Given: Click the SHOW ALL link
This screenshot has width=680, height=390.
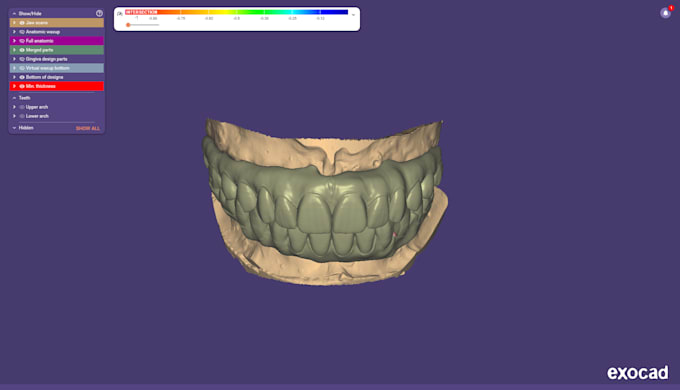Looking at the screenshot, I should tap(88, 128).
